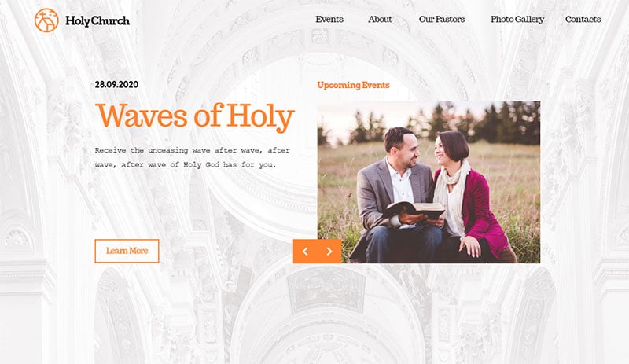Advance to next slide with right arrow

[x=329, y=252]
